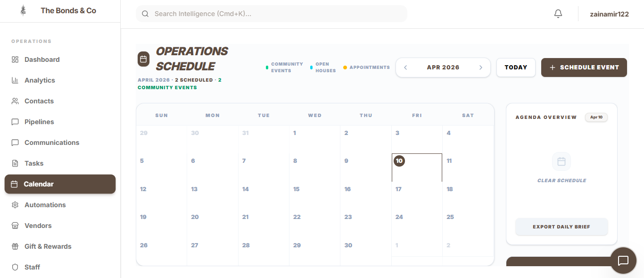
Task: Open Communications from the sidebar
Action: click(52, 143)
